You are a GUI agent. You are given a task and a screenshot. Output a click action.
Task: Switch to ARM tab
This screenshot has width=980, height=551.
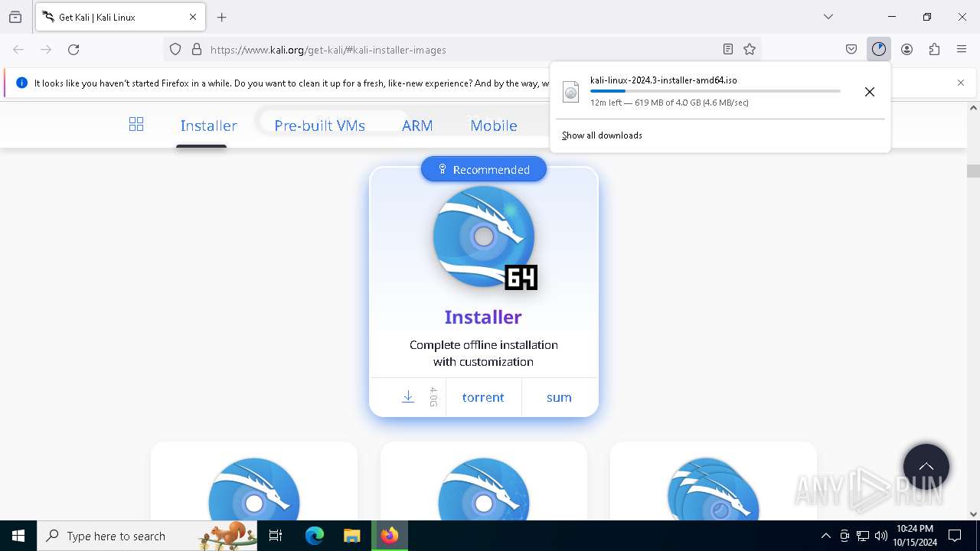click(417, 126)
